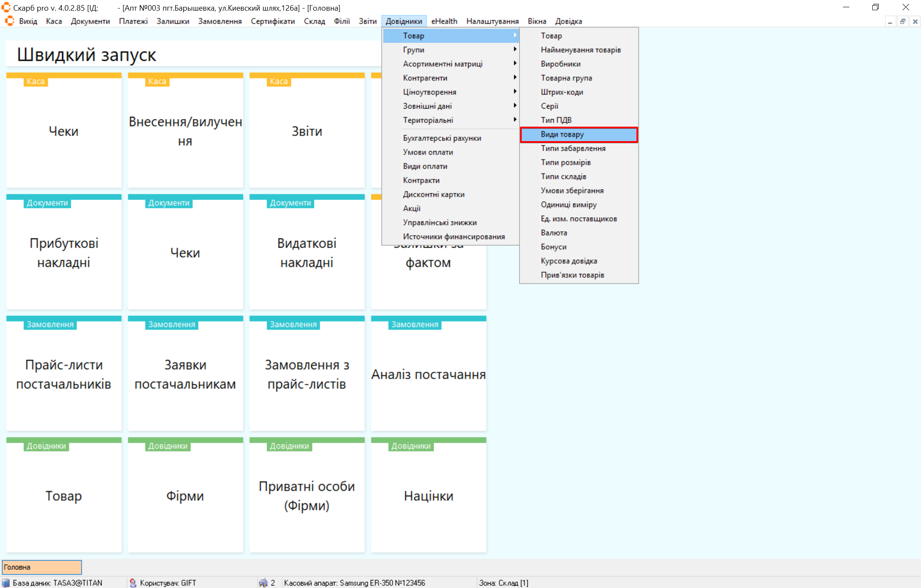Image resolution: width=921 pixels, height=588 pixels.
Task: Switch to the Головна window tab
Action: pyautogui.click(x=41, y=567)
